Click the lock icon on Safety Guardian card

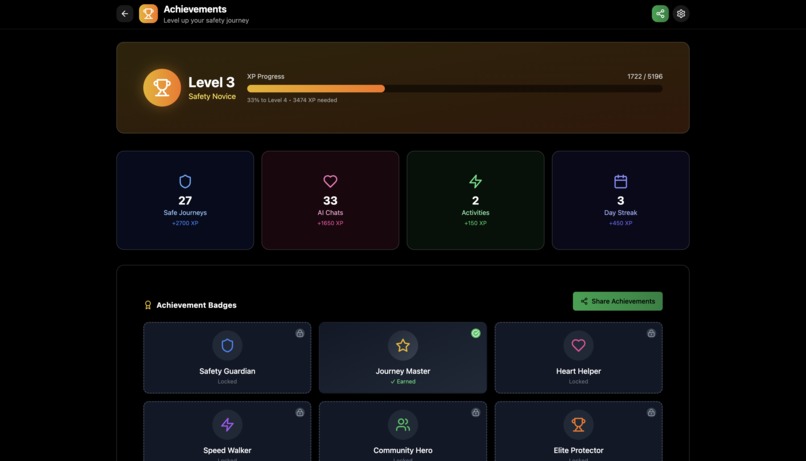pyautogui.click(x=300, y=333)
